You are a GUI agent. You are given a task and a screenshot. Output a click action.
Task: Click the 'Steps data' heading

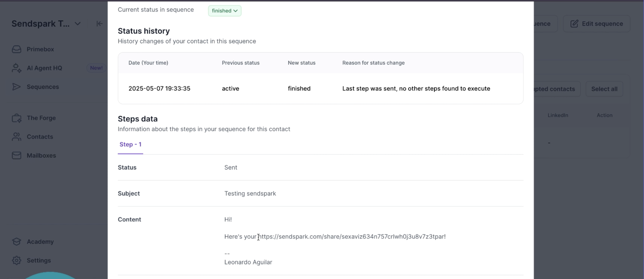137,119
